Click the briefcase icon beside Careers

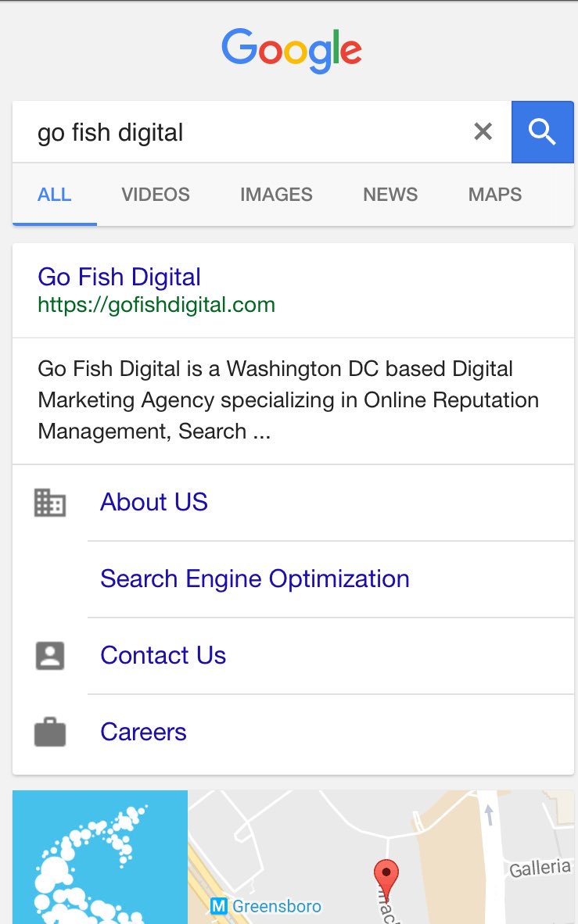pyautogui.click(x=50, y=732)
